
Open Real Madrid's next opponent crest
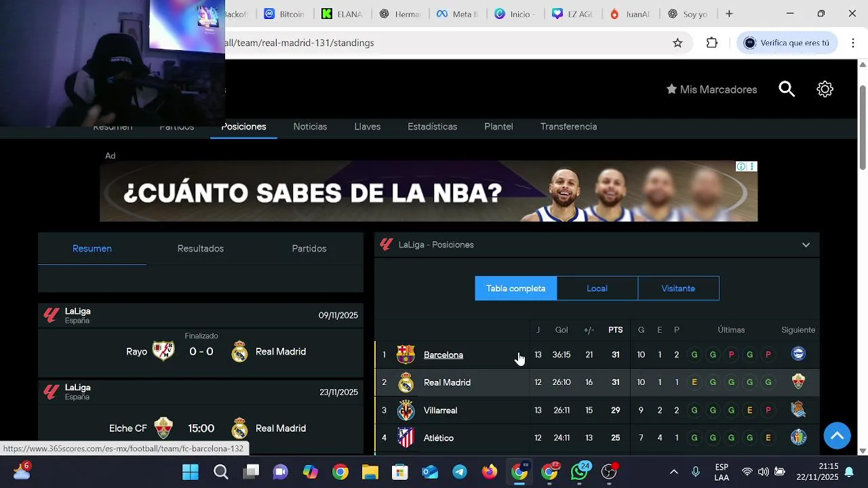[798, 382]
